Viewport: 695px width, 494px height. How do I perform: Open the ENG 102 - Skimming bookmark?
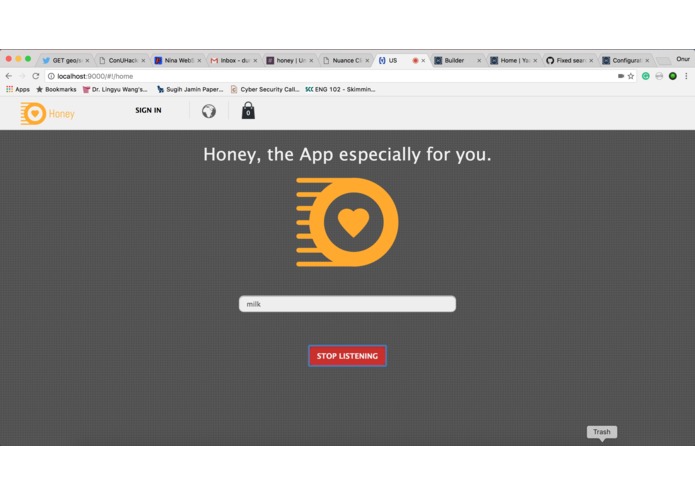coord(340,89)
